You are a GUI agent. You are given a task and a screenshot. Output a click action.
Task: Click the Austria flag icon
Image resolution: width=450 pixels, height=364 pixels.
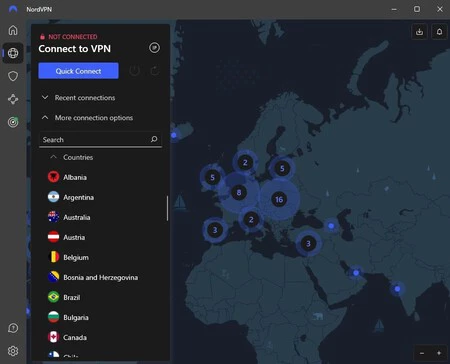[x=53, y=237]
